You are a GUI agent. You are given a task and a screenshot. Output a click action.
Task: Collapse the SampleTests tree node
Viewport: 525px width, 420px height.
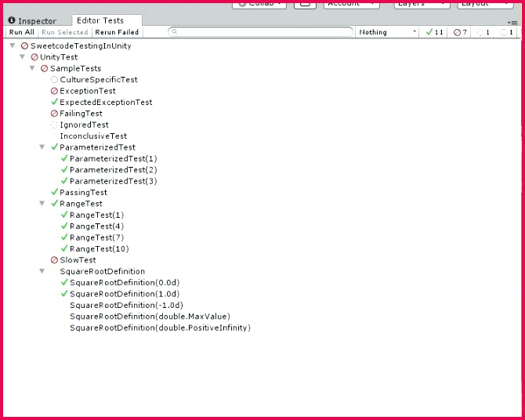tap(32, 68)
